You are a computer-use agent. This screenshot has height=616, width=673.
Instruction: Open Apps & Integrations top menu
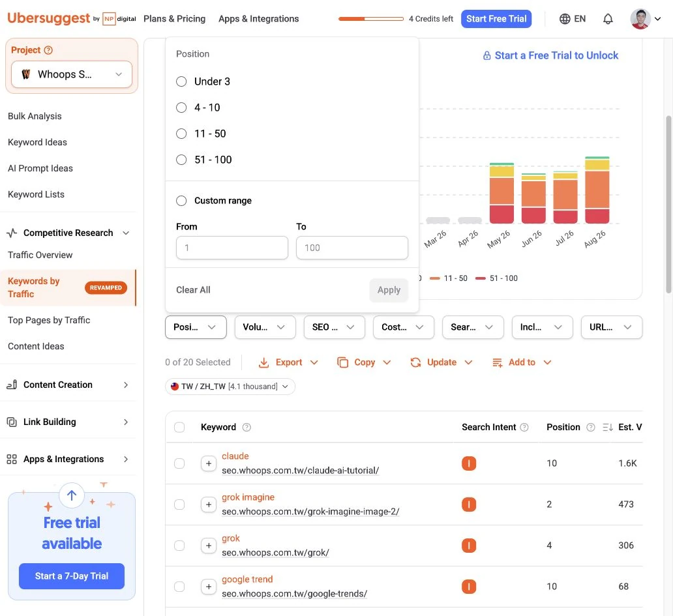(x=258, y=19)
